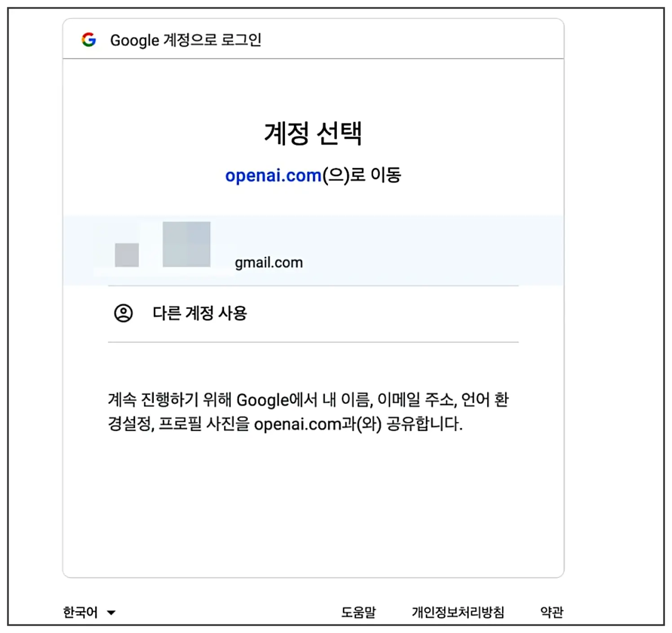Click the gmail.com address text
The height and width of the screenshot is (633, 672).
pos(269,263)
